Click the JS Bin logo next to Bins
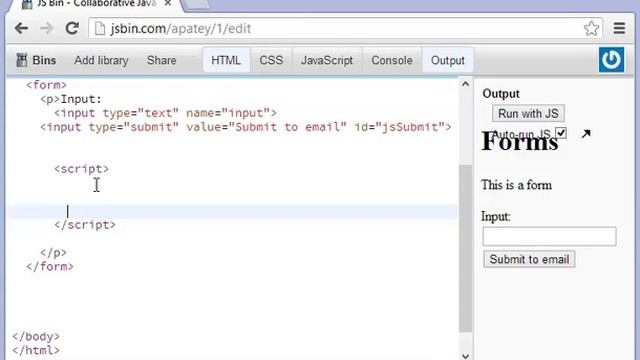 pos(21,60)
